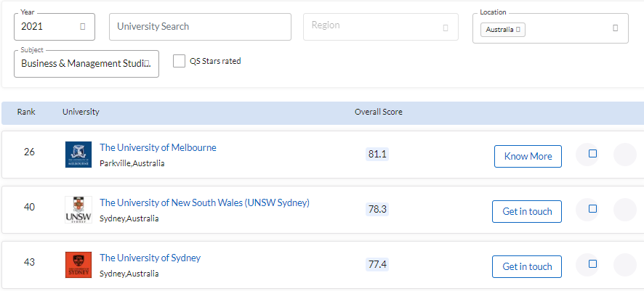Click the Parkville,Australia location text
The height and width of the screenshot is (291, 644).
tap(132, 163)
